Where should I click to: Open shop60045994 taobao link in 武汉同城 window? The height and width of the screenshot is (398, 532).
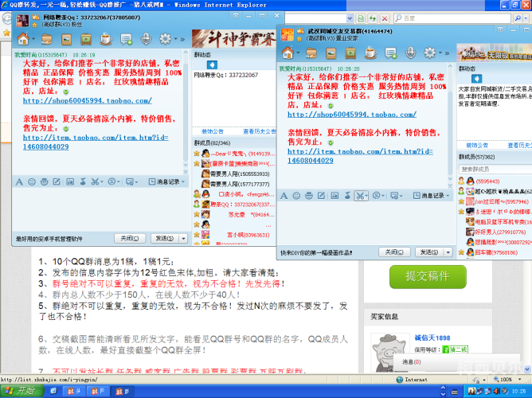click(352, 115)
